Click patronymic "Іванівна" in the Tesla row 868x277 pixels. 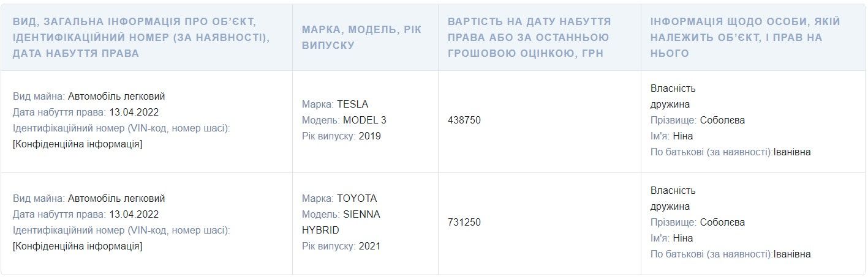(792, 152)
